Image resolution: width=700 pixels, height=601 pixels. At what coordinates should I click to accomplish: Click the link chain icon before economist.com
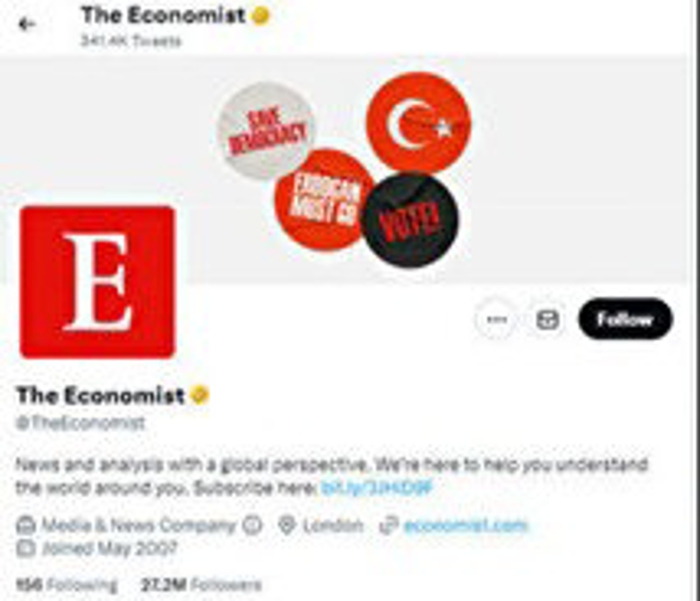click(x=388, y=526)
